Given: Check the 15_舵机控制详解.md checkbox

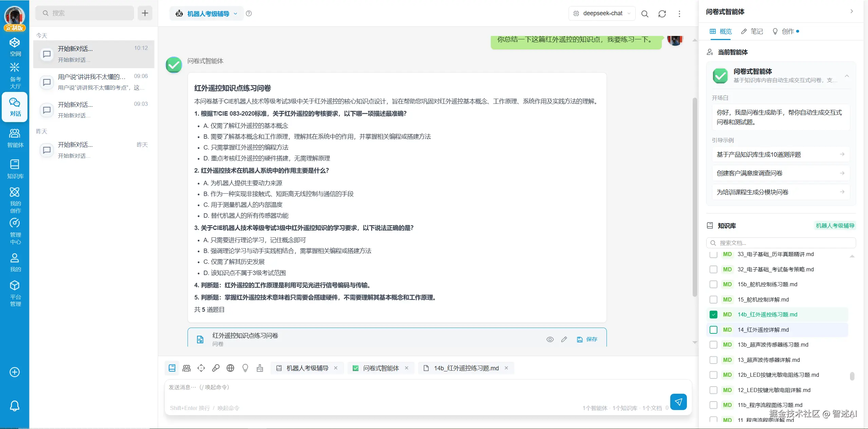Looking at the screenshot, I should coord(713,300).
